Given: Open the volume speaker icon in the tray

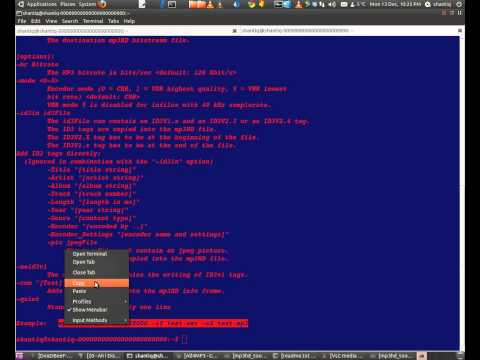Looking at the screenshot, I should [x=332, y=4].
